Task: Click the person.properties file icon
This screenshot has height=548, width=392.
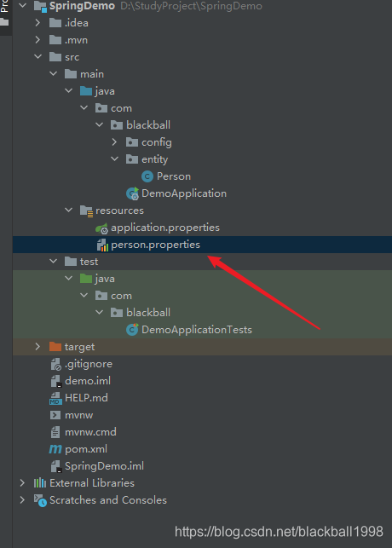Action: click(x=102, y=245)
